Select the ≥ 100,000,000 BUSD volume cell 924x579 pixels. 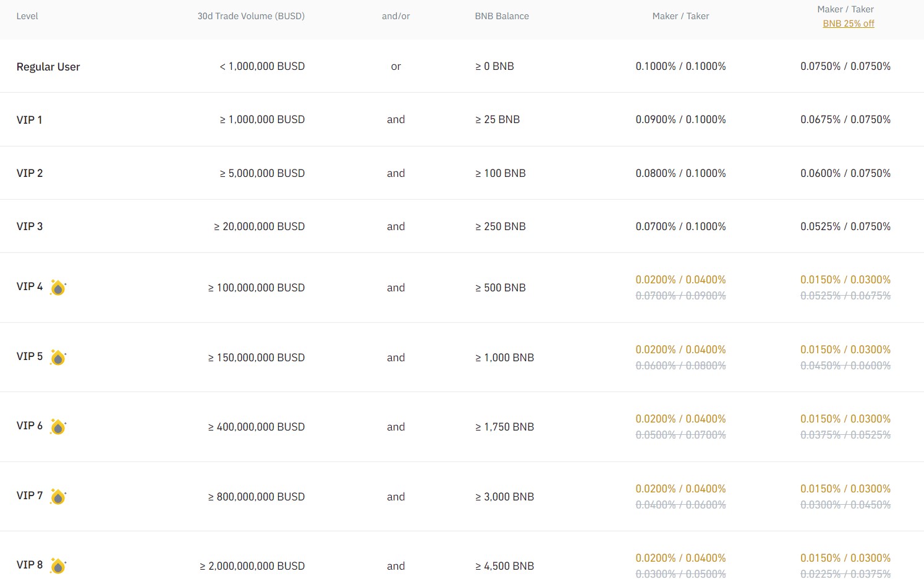coord(256,288)
